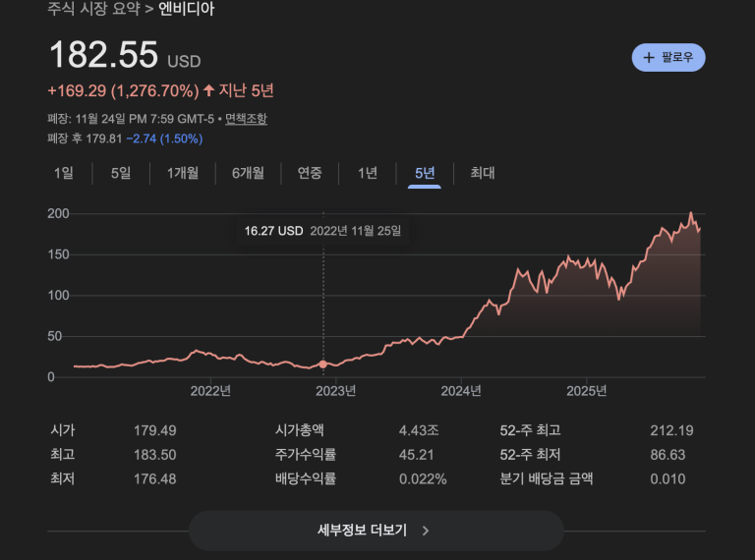Click the 주가수익률 value 45.21

pos(416,455)
